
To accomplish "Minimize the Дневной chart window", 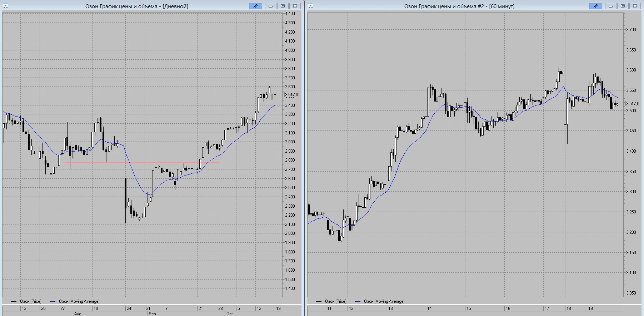I will click(271, 6).
